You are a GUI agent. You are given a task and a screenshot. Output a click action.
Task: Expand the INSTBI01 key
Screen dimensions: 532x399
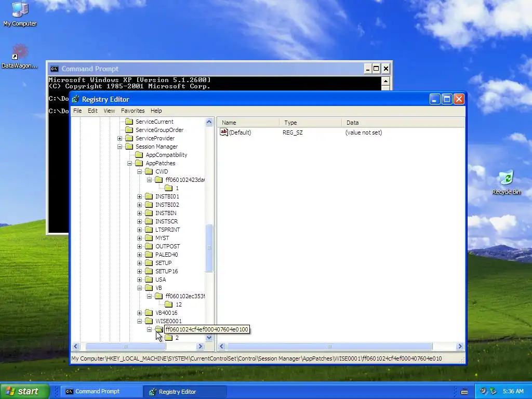(x=139, y=196)
